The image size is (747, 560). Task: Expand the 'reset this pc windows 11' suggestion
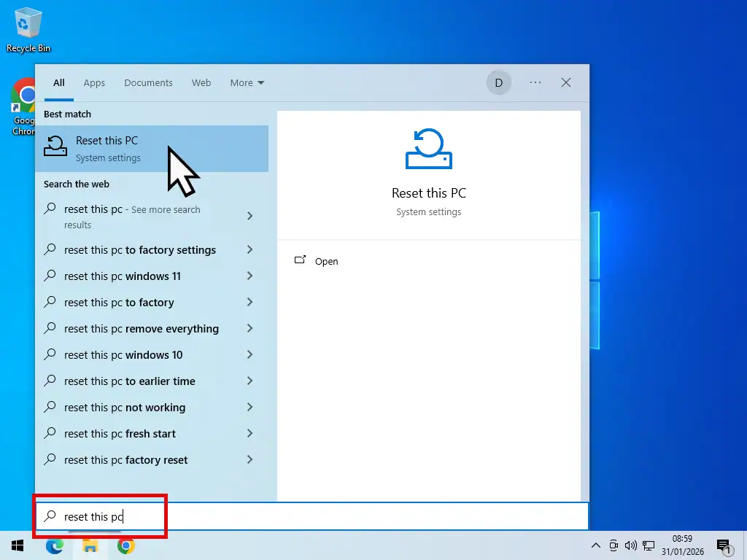click(x=250, y=276)
